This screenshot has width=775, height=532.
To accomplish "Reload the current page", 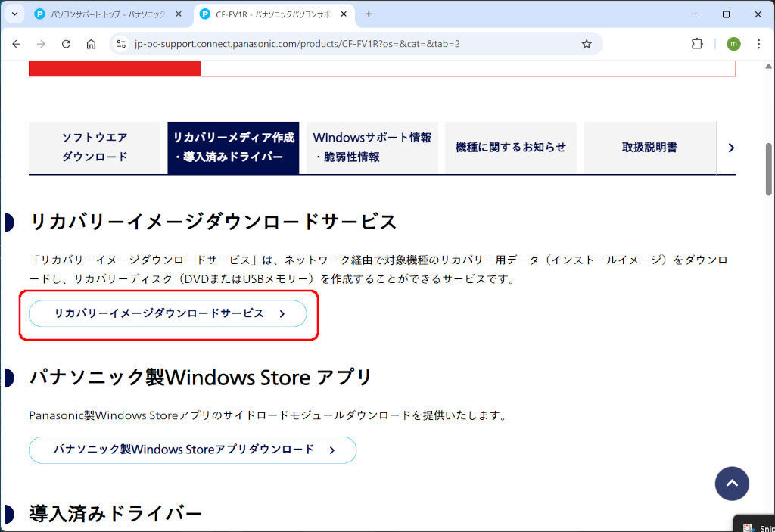I will coord(67,44).
